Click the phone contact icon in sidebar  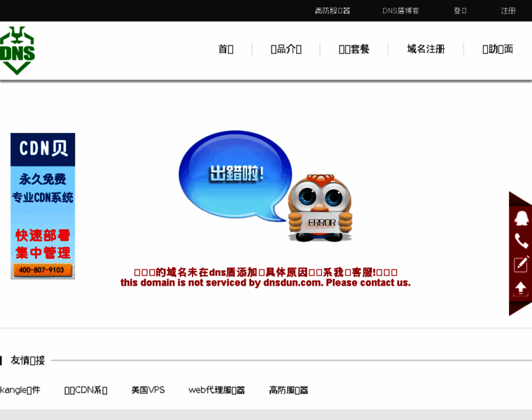pos(521,241)
